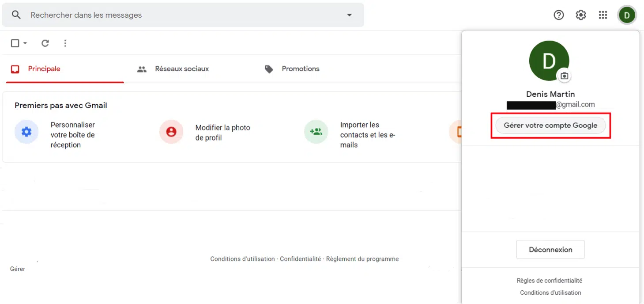
Task: Click the red profile photo icon
Action: pos(171,132)
